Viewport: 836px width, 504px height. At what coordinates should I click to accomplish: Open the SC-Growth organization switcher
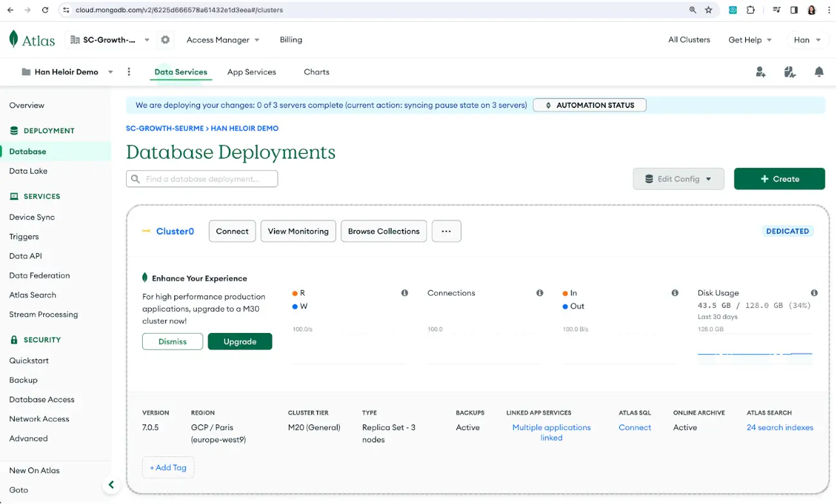point(110,39)
